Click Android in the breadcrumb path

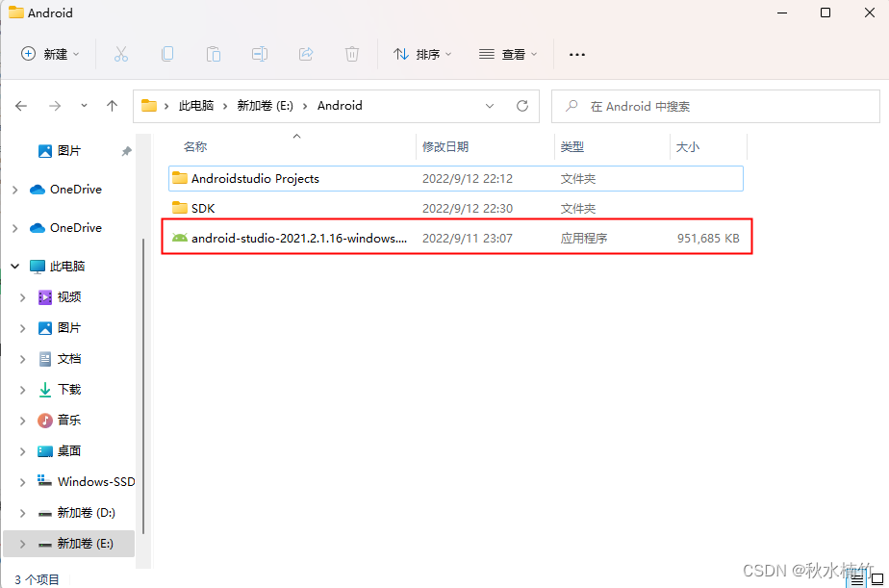[x=340, y=106]
